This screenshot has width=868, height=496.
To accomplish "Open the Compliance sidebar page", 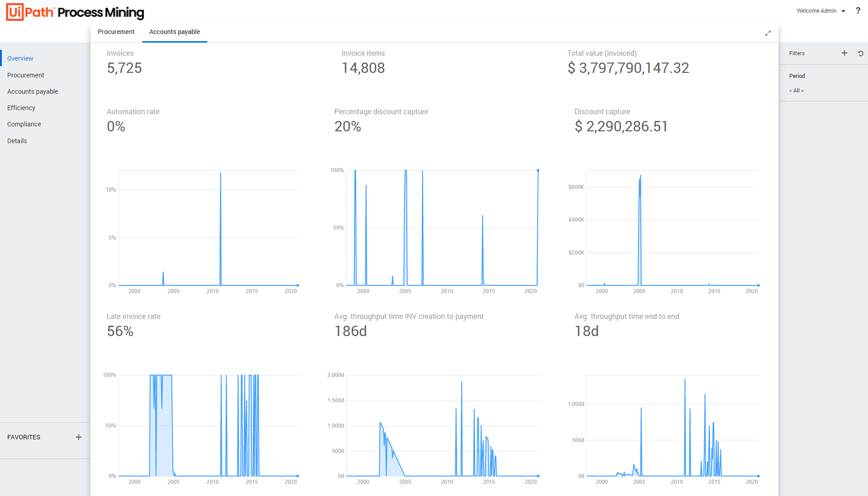I will coord(24,124).
